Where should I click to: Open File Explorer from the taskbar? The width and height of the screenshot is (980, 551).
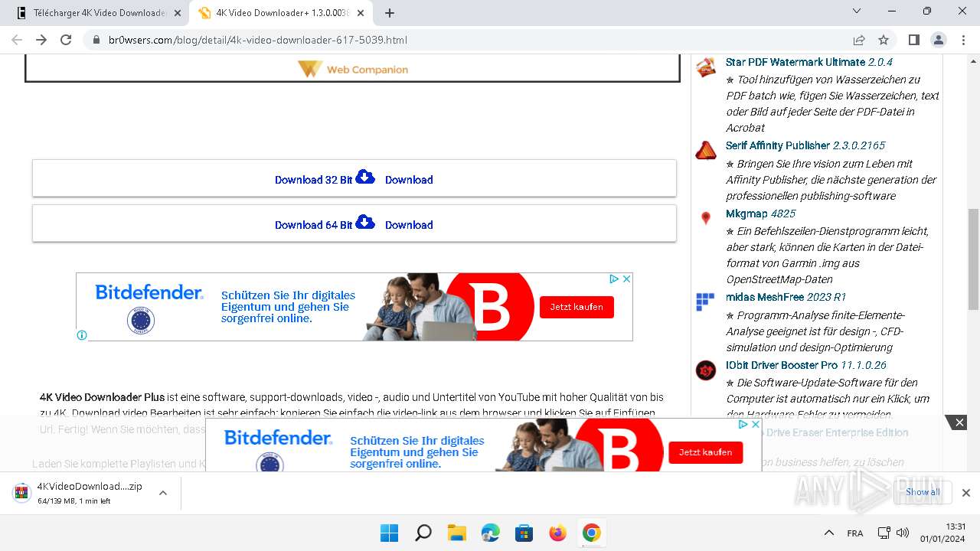point(457,533)
